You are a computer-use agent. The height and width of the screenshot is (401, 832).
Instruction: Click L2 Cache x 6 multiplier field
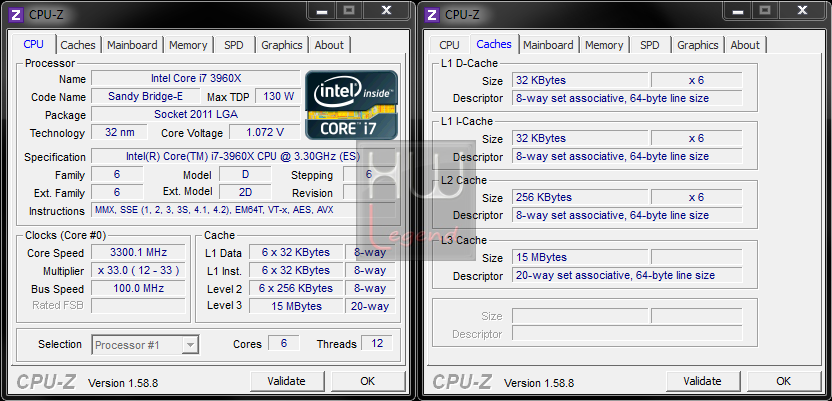697,197
